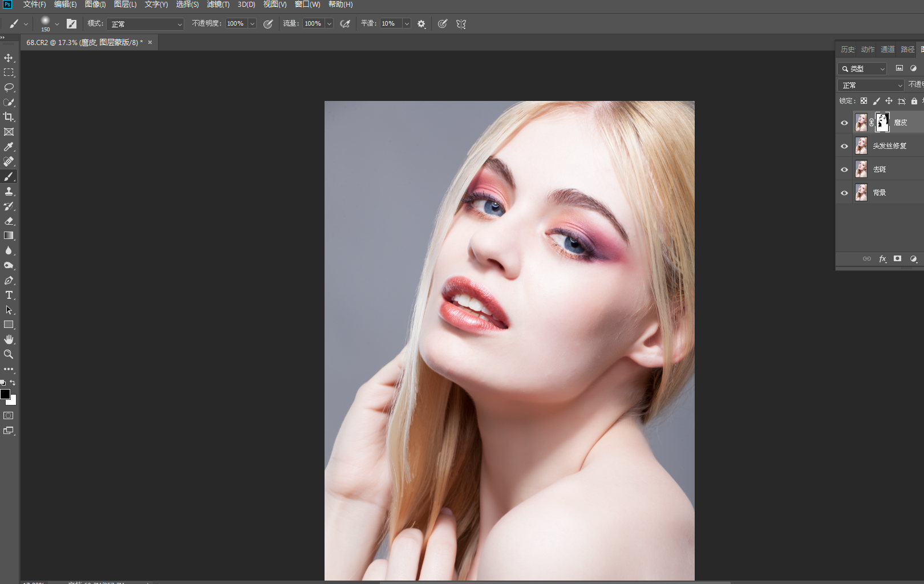Open the painting mode 正常 dropdown
The height and width of the screenshot is (584, 924).
tap(145, 24)
